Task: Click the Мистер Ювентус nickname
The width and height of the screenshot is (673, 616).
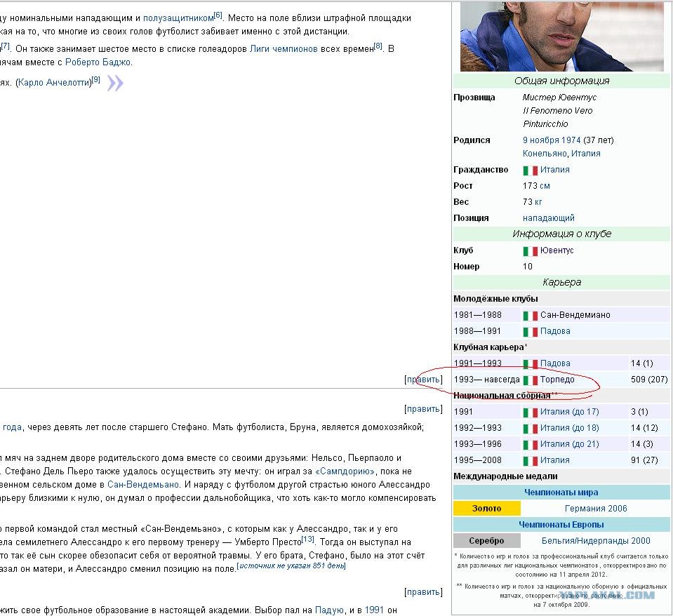Action: point(559,98)
